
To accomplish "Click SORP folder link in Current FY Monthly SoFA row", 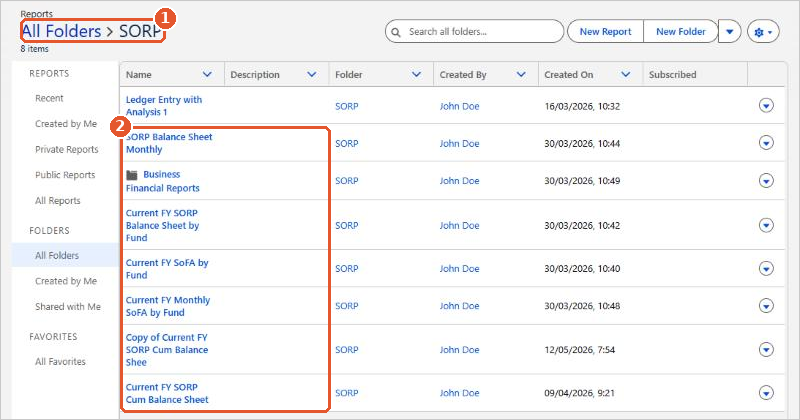I will pos(346,306).
